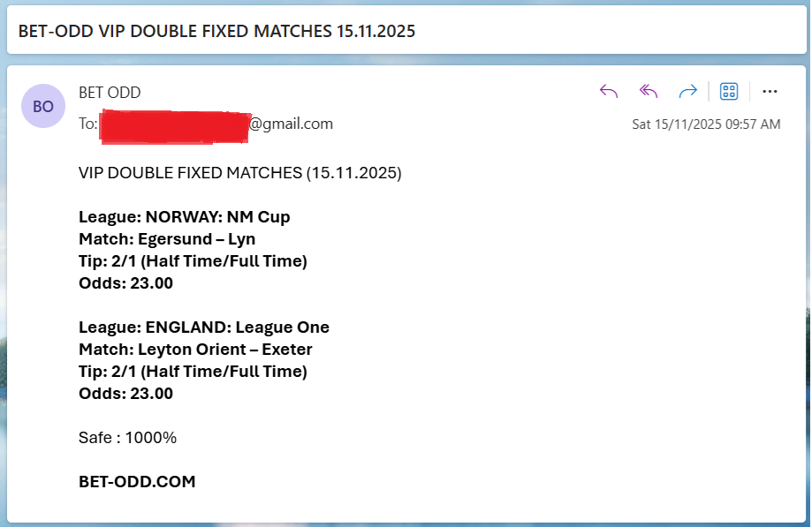Image resolution: width=812 pixels, height=527 pixels.
Task: Click the Odds line under the Norway match
Action: (125, 283)
